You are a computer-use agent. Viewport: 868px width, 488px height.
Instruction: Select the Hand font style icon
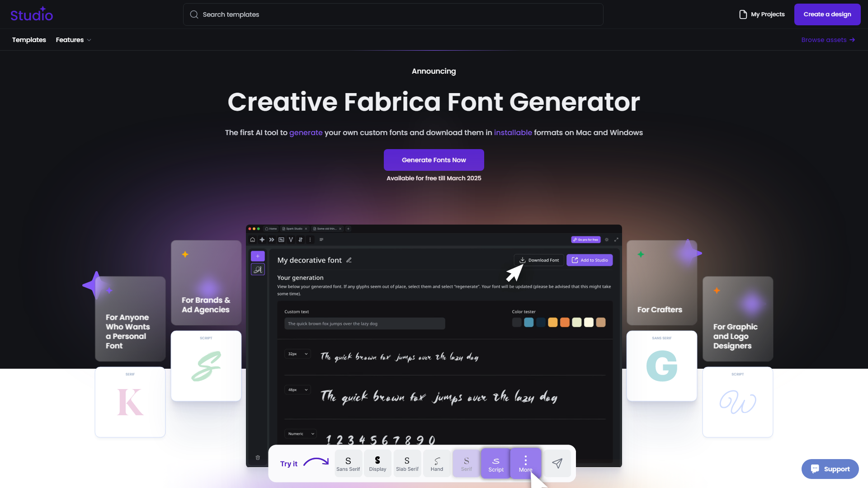pyautogui.click(x=436, y=463)
